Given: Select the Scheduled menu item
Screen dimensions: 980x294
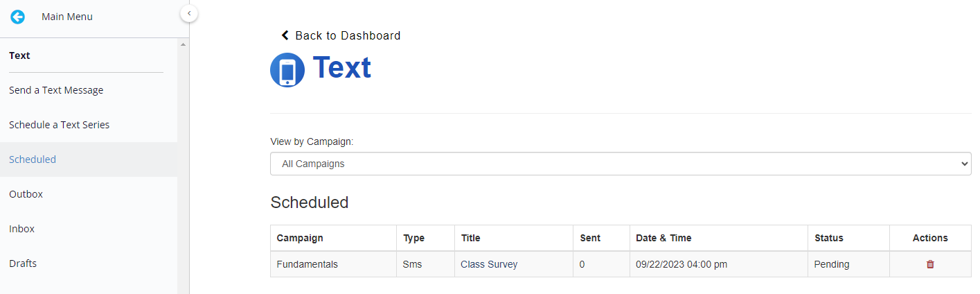Looking at the screenshot, I should tap(33, 159).
